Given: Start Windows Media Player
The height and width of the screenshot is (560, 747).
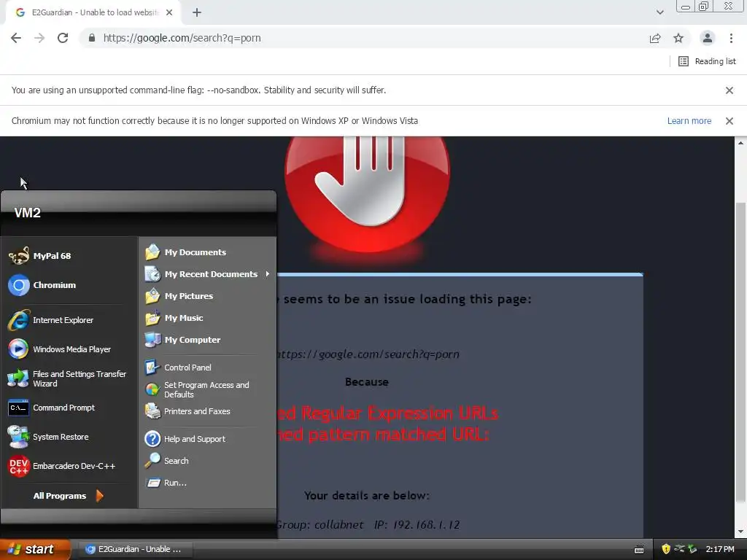Looking at the screenshot, I should click(x=60, y=349).
